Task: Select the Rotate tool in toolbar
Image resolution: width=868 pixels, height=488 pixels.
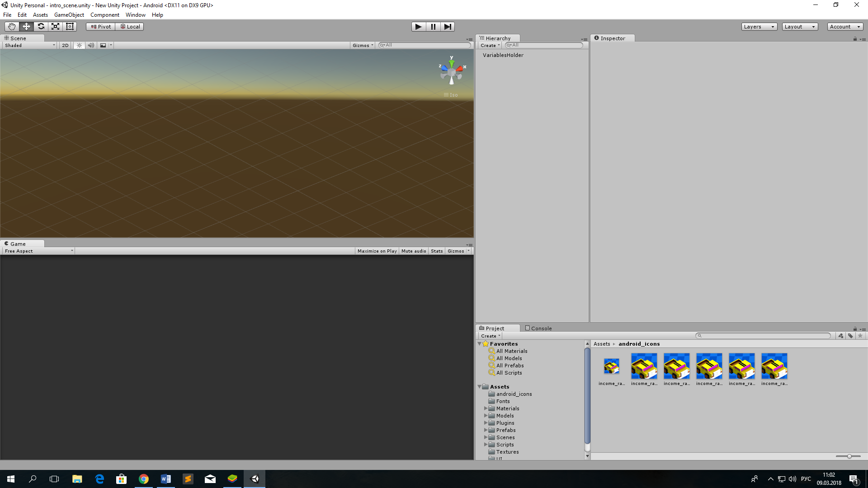Action: pyautogui.click(x=41, y=26)
